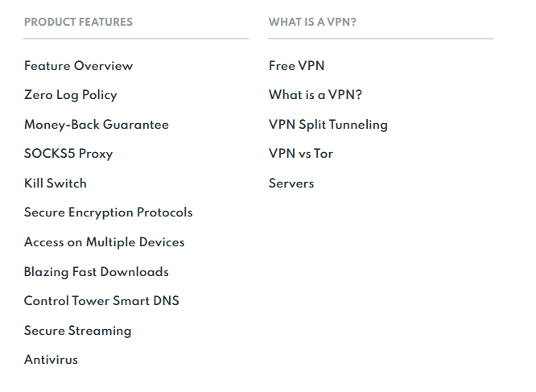The image size is (536, 392).
Task: Click the PRODUCT FEATURES column heading
Action: click(78, 23)
